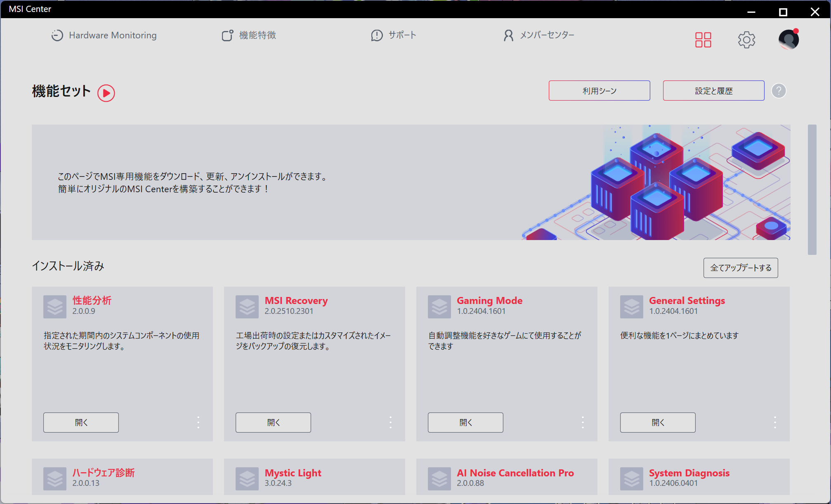Click the feature set grid icon
The width and height of the screenshot is (831, 504).
[x=703, y=40]
